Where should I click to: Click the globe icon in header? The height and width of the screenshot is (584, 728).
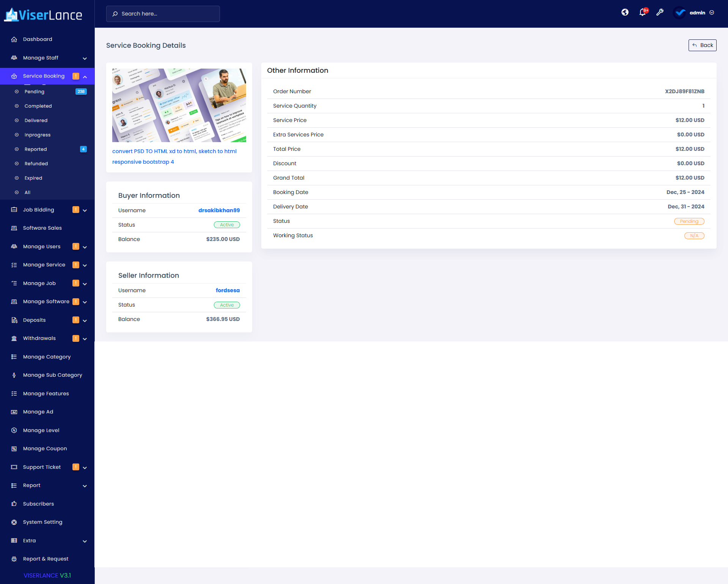pos(625,13)
